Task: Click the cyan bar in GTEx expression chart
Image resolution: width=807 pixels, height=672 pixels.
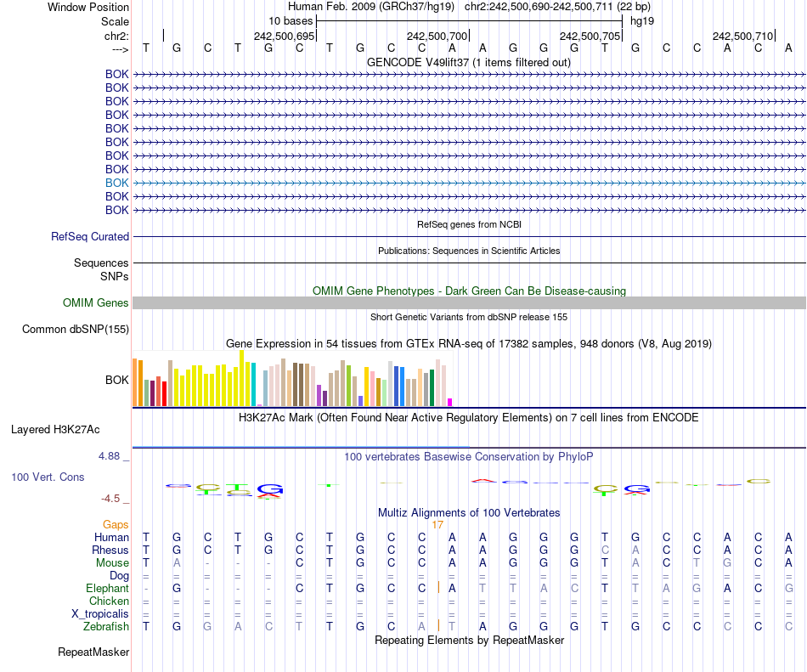Action: pyautogui.click(x=254, y=385)
